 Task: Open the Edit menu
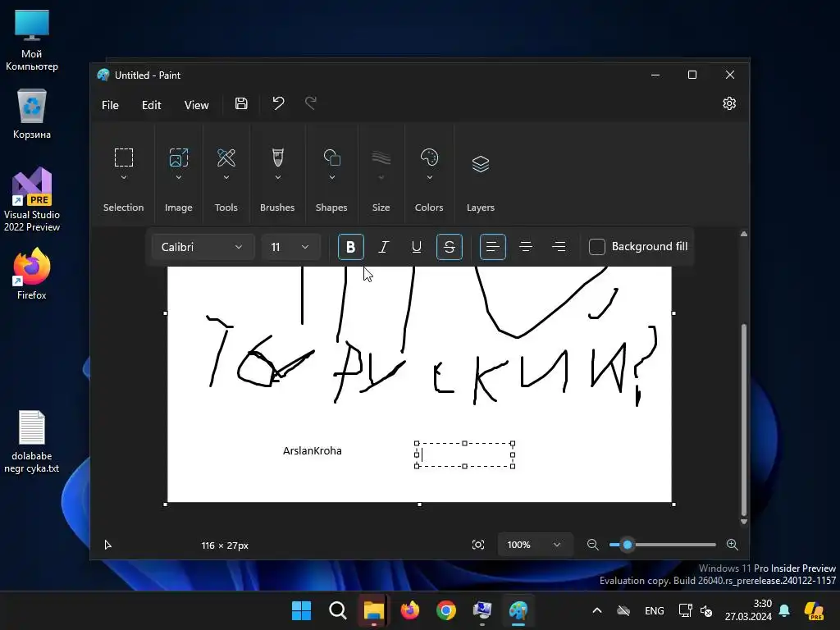(x=152, y=105)
